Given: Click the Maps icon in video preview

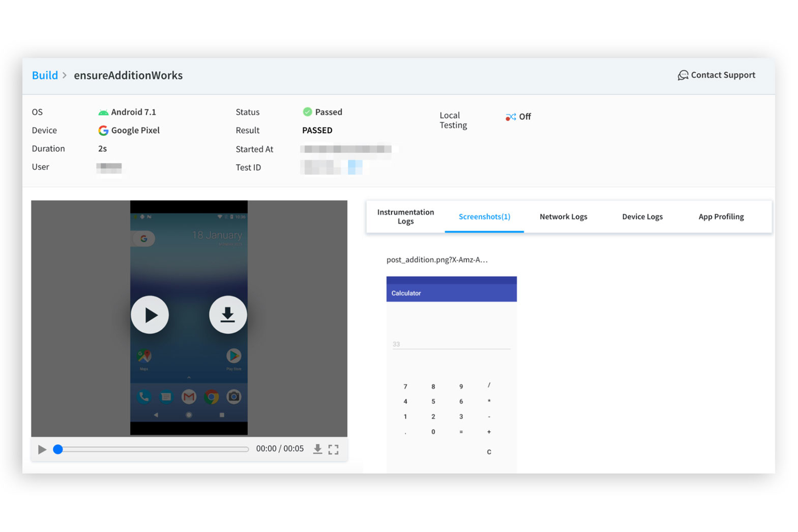Looking at the screenshot, I should point(144,356).
